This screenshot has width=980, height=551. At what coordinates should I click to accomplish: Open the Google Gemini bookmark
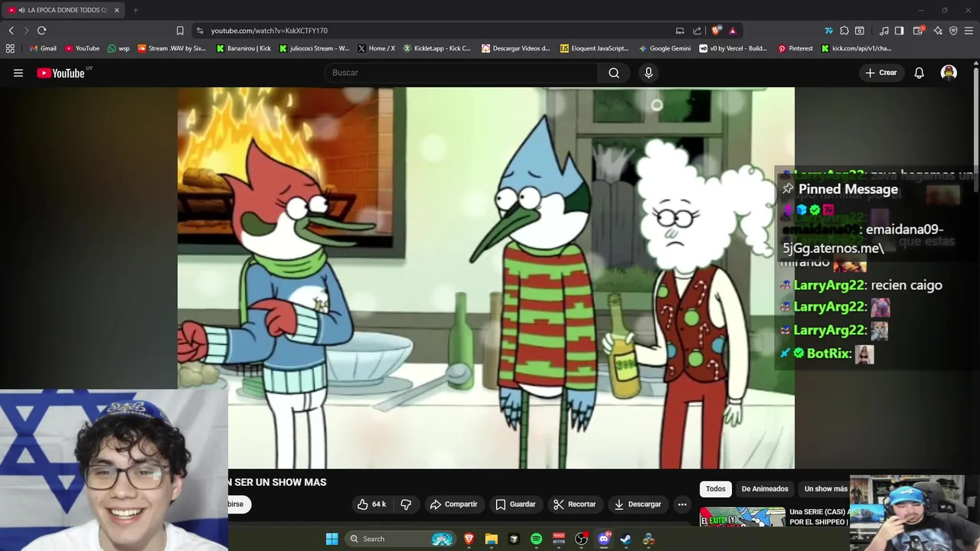665,48
